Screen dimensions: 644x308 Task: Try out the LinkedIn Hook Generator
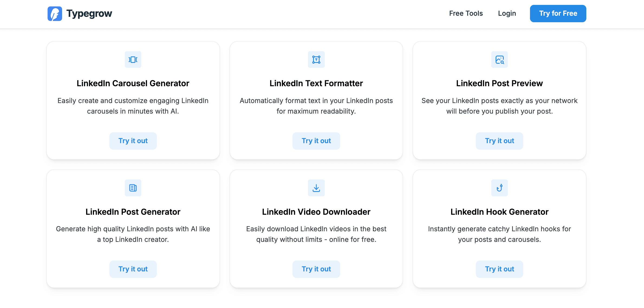click(x=499, y=269)
